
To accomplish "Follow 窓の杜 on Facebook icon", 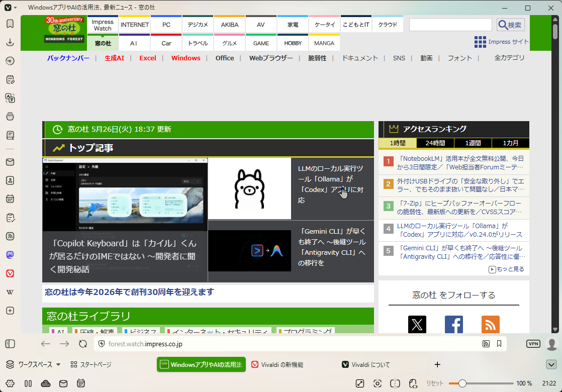I will [x=454, y=325].
